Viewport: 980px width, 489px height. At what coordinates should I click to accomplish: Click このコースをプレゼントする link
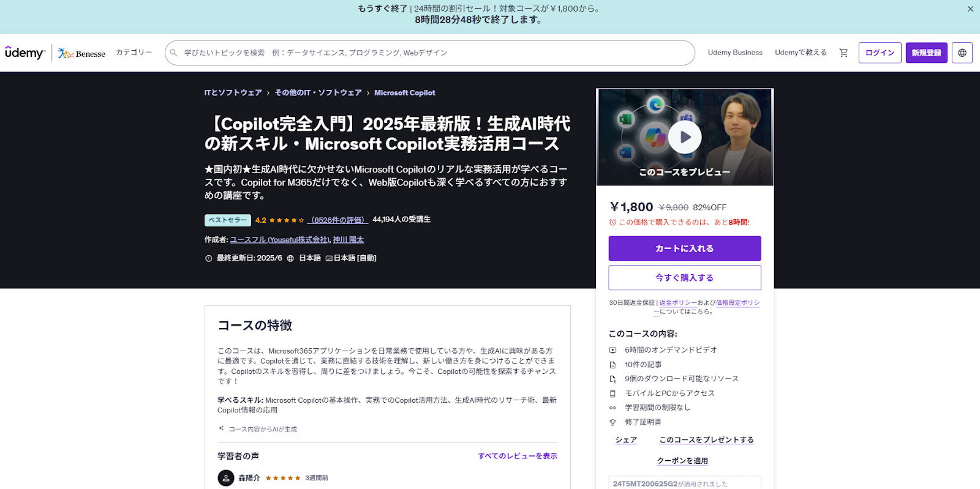[706, 440]
